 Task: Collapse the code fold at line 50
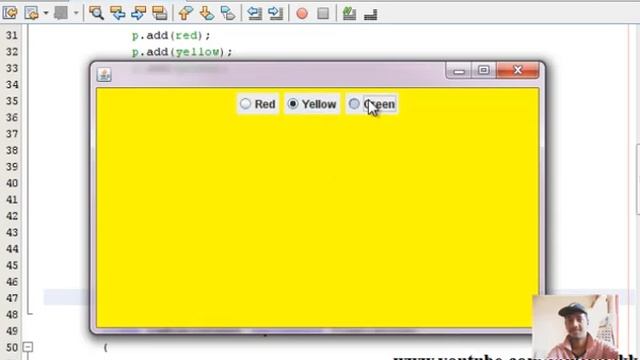pos(27,347)
